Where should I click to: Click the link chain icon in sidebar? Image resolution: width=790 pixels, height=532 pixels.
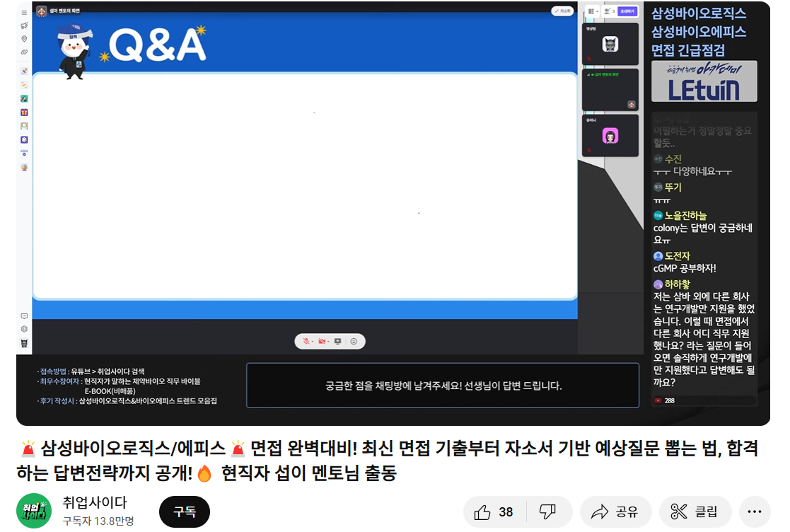tap(24, 52)
